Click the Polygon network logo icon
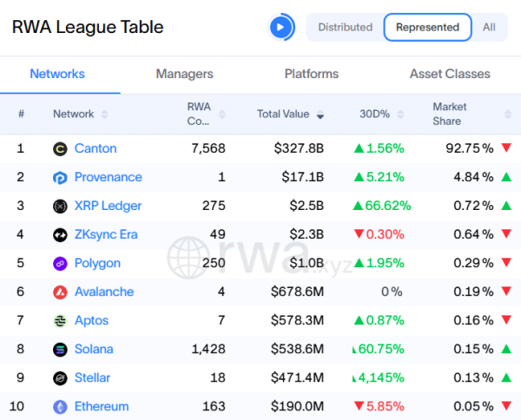The width and height of the screenshot is (521, 420). (60, 263)
